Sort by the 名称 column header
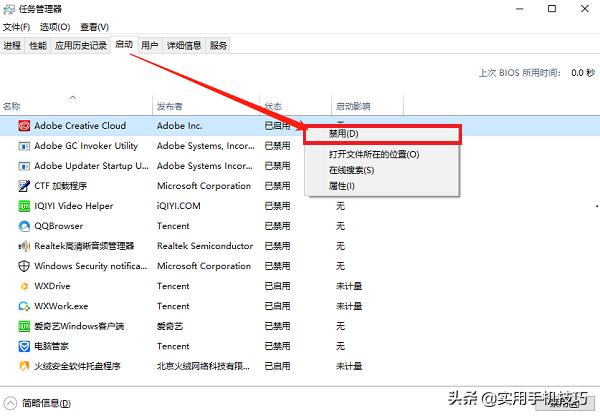Screen dimensions: 600x418 pos(76,106)
